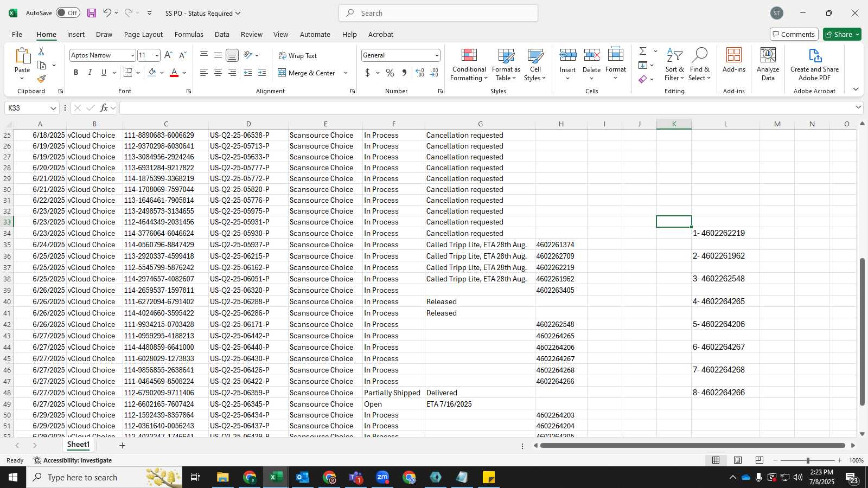Click the Insert Function fx icon
The height and width of the screenshot is (488, 868).
104,108
